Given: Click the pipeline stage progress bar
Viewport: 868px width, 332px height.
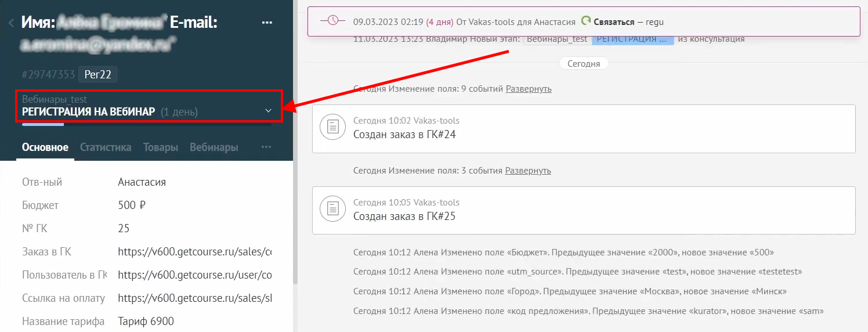Looking at the screenshot, I should pyautogui.click(x=146, y=124).
